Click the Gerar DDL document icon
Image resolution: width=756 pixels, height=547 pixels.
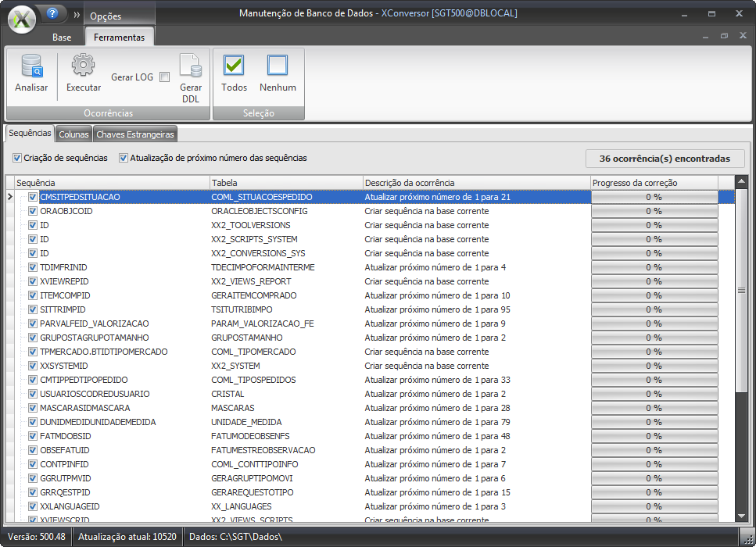coord(191,66)
